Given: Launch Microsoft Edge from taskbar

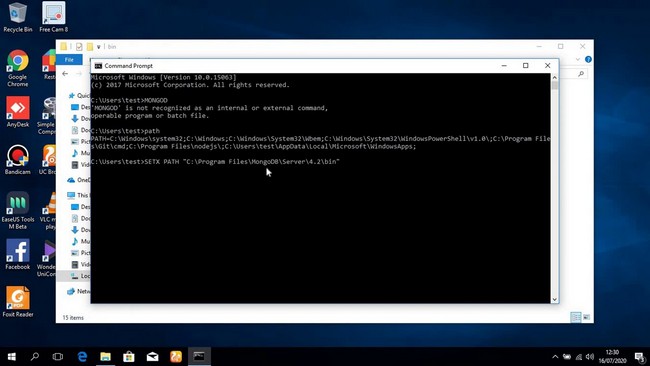Looking at the screenshot, I should click(82, 356).
